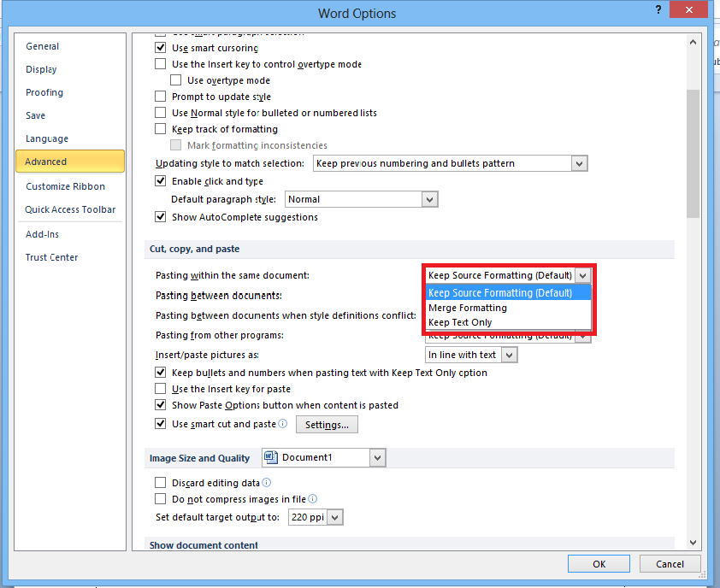Open the Quick Access Toolbar category

pos(70,209)
